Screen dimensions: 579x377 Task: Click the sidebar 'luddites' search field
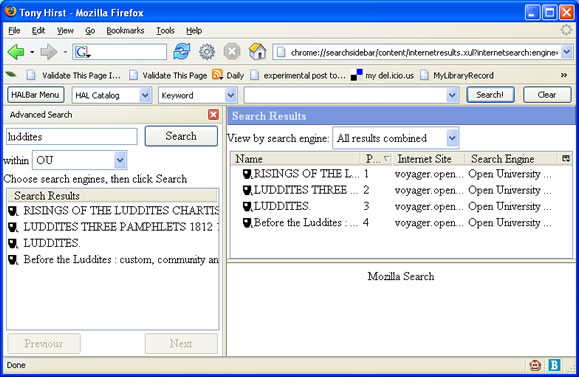point(72,137)
